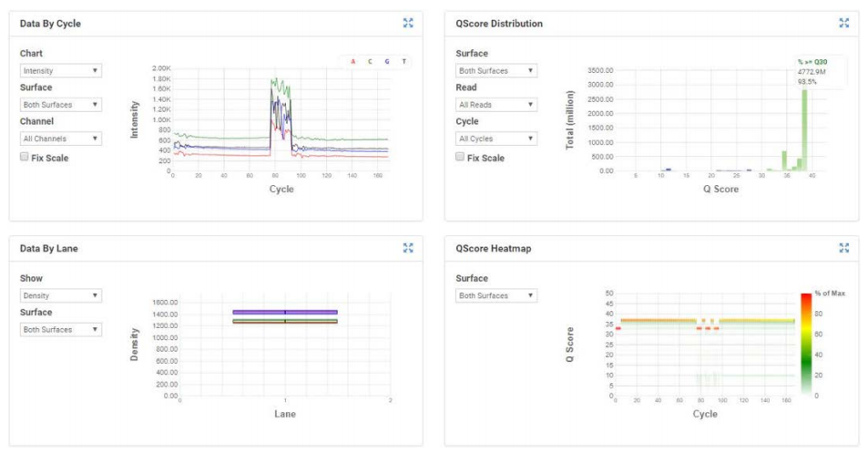This screenshot has width=868, height=464.
Task: Click the Data By Cycle panel title
Action: tap(50, 24)
